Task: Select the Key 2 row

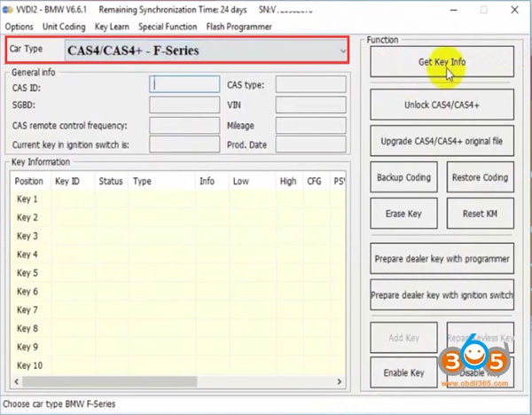Action: click(178, 217)
